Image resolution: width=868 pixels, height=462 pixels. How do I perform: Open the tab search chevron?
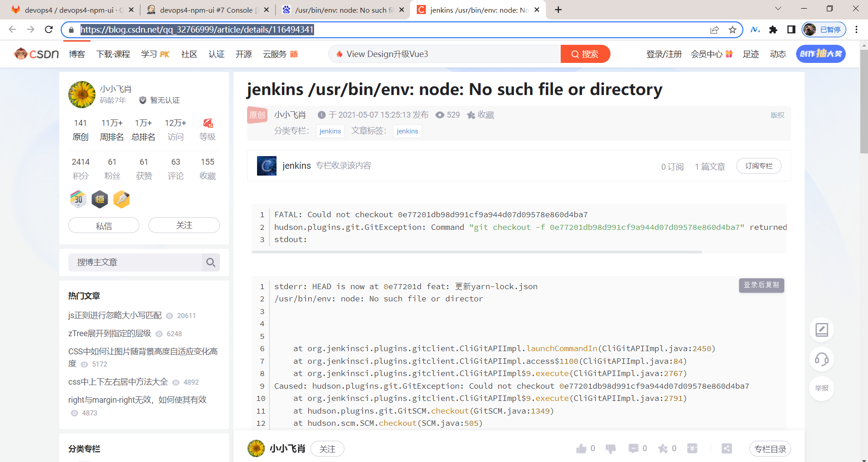click(x=778, y=9)
